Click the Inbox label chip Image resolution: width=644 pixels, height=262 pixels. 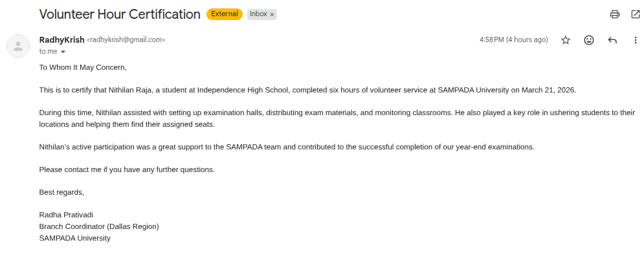tap(258, 14)
